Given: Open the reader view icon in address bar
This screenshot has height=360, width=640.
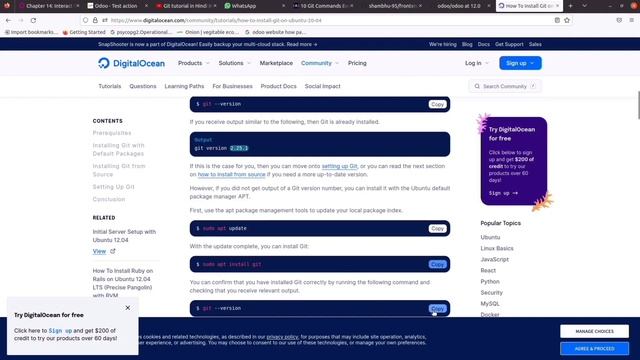Looking at the screenshot, I should click(x=557, y=20).
